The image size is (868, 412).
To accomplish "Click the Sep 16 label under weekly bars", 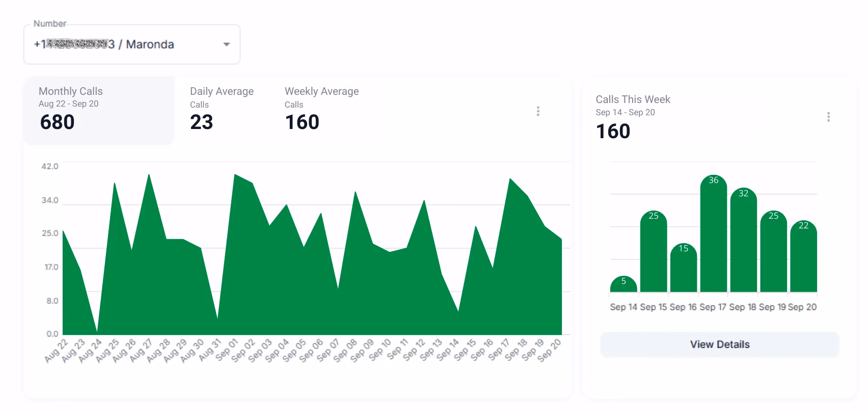I will 683,307.
